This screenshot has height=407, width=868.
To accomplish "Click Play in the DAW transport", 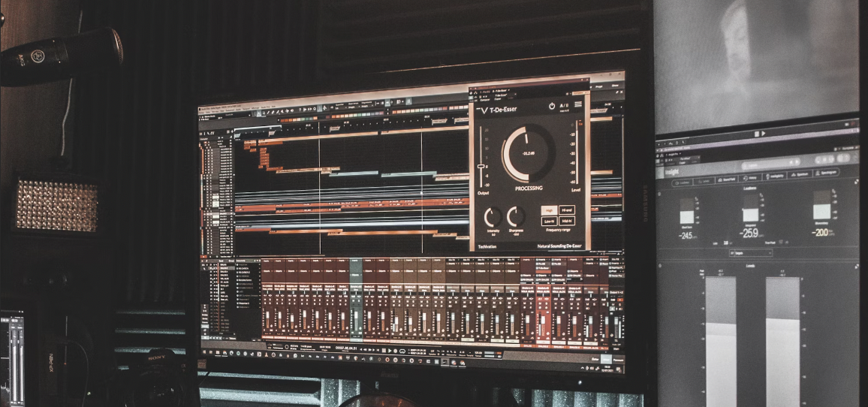I will [x=389, y=351].
